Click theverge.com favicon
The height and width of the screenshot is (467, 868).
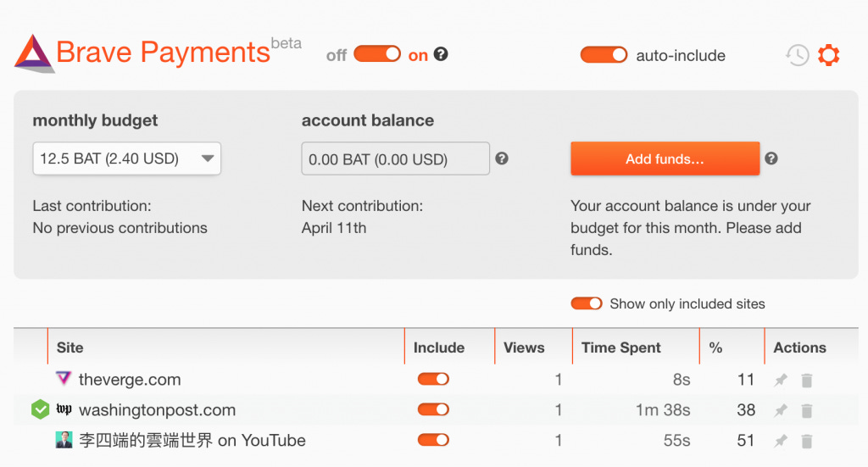tap(64, 379)
